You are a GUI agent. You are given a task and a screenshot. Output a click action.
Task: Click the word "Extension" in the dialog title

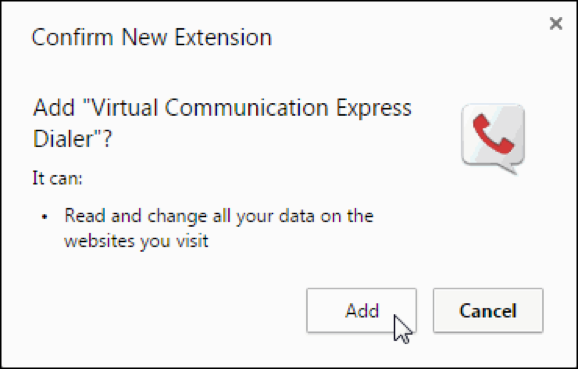(x=223, y=38)
